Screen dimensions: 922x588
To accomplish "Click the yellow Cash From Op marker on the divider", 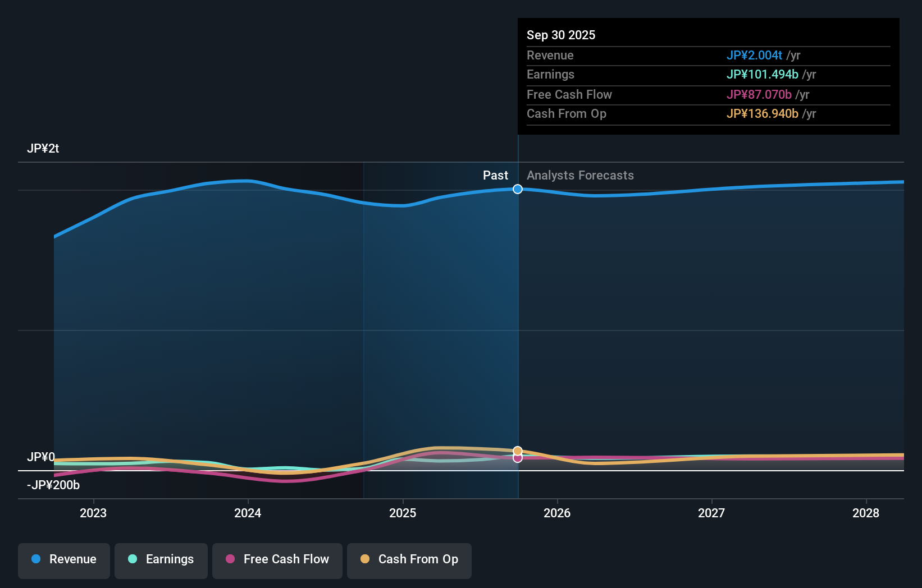I will pos(517,451).
